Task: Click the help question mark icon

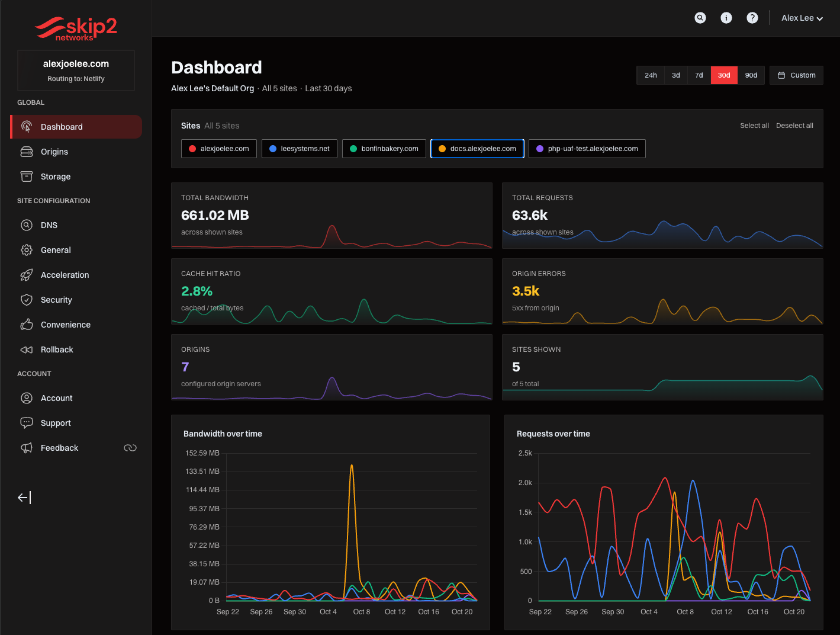Action: pyautogui.click(x=752, y=18)
